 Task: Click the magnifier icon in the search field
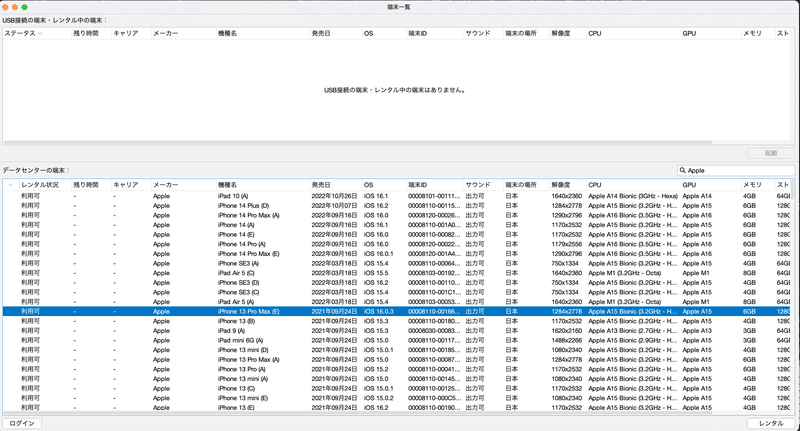point(682,170)
